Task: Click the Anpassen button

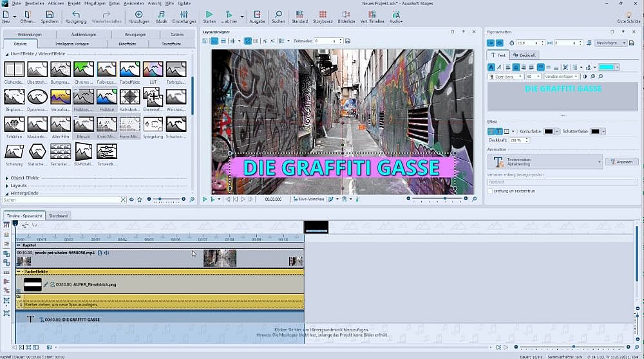Action: click(x=621, y=161)
